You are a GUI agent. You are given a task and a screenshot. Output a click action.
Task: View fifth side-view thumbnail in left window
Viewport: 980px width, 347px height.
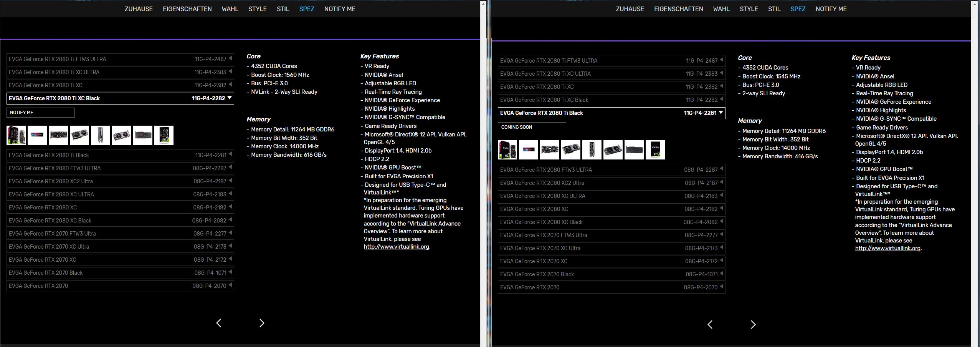coord(101,135)
